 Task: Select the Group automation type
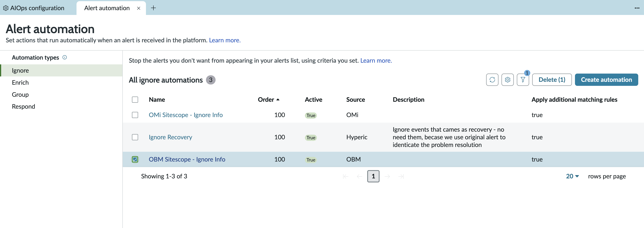tap(62, 94)
